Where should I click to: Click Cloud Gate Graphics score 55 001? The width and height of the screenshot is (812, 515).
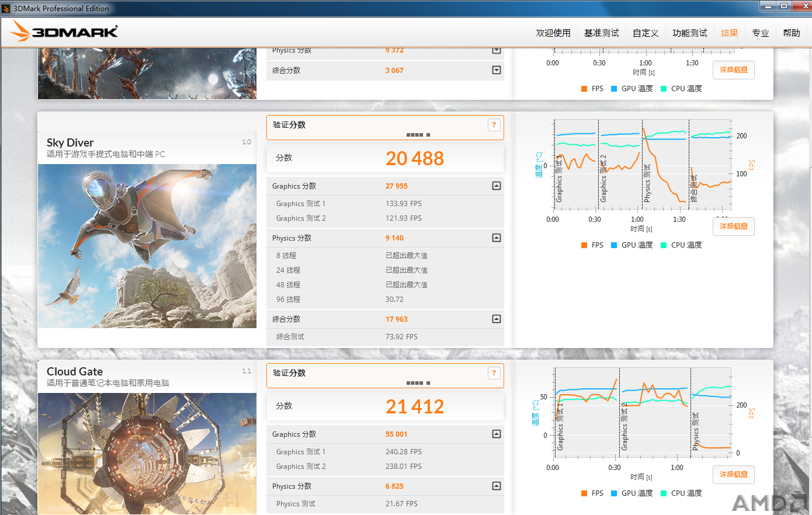(x=397, y=434)
